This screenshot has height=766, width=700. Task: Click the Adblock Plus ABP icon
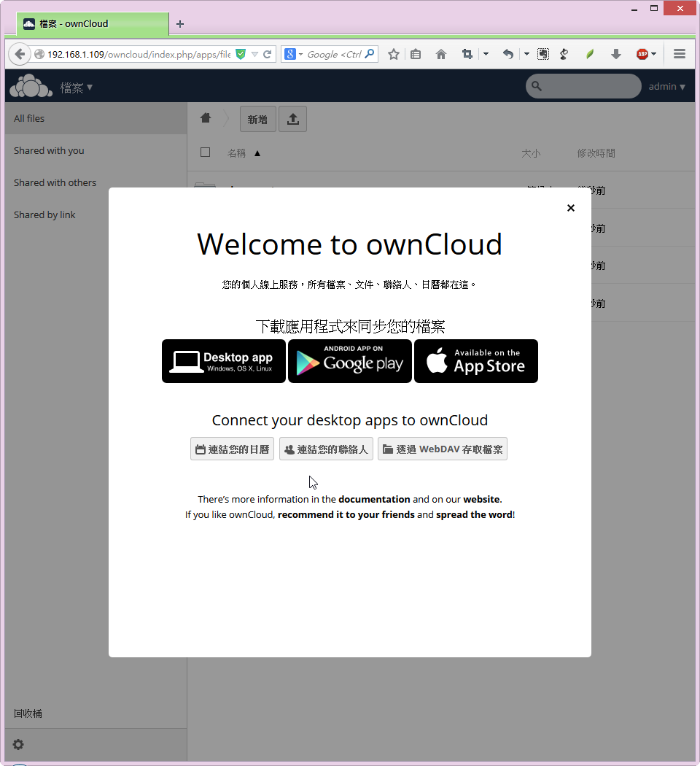pyautogui.click(x=642, y=54)
